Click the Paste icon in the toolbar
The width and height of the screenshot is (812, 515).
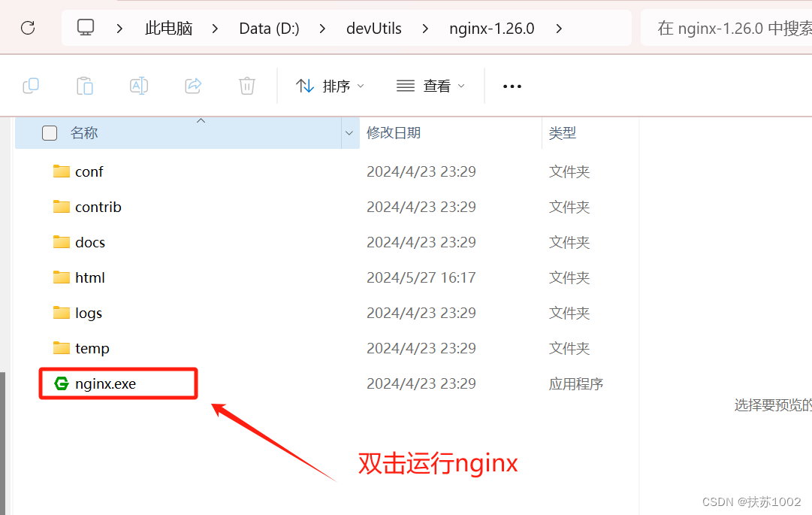pos(85,86)
